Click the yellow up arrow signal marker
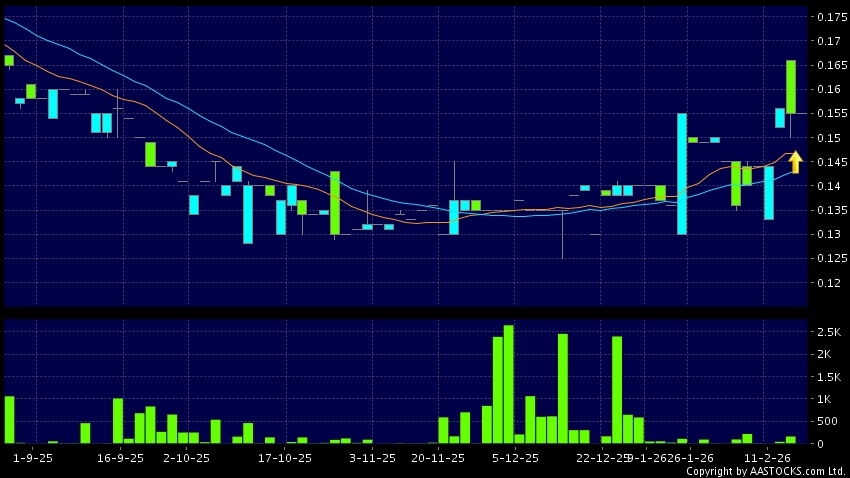 (795, 161)
